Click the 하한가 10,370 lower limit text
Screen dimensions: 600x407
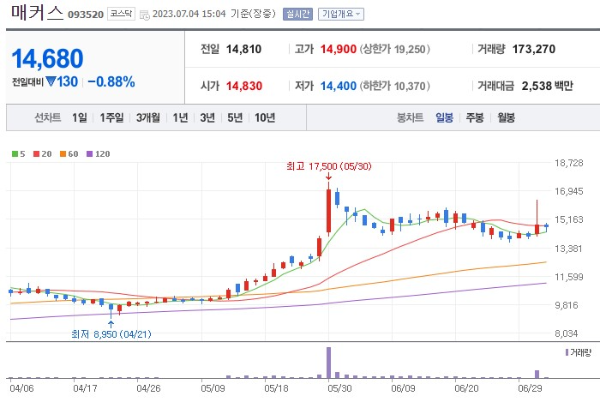tap(395, 86)
